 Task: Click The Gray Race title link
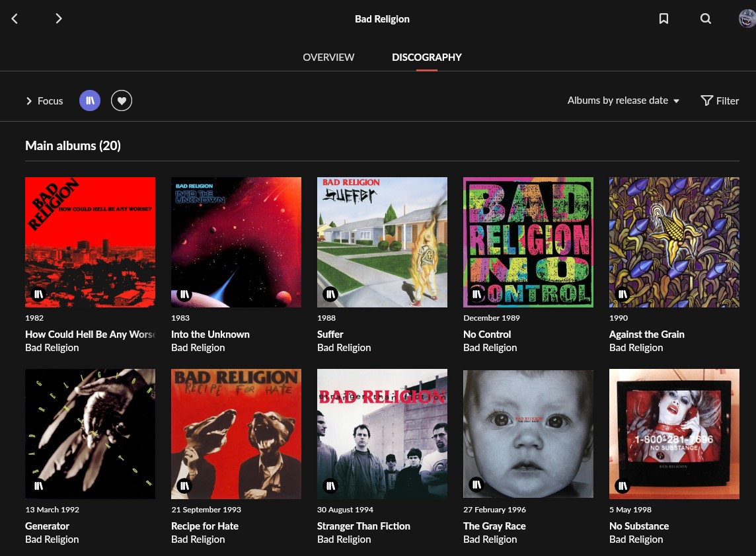click(494, 526)
